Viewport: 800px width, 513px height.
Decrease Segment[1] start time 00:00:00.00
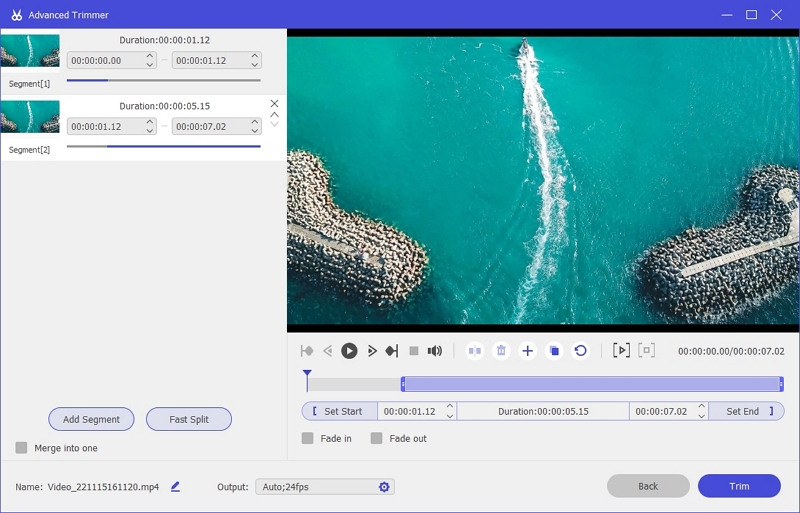tap(149, 65)
